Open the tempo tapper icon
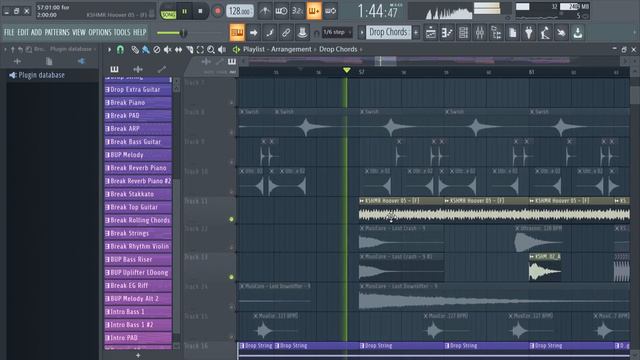This screenshot has height=360, width=640. pyautogui.click(x=545, y=33)
